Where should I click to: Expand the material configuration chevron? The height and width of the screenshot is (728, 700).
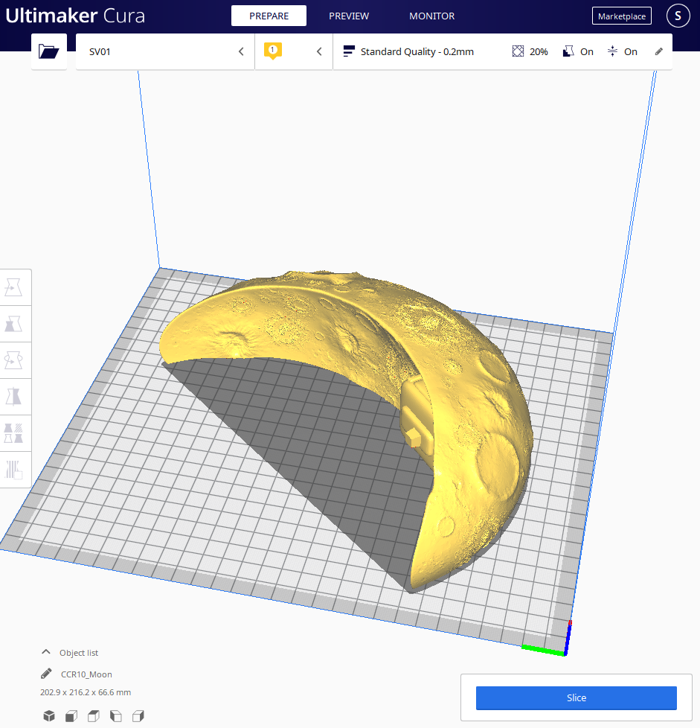[319, 51]
